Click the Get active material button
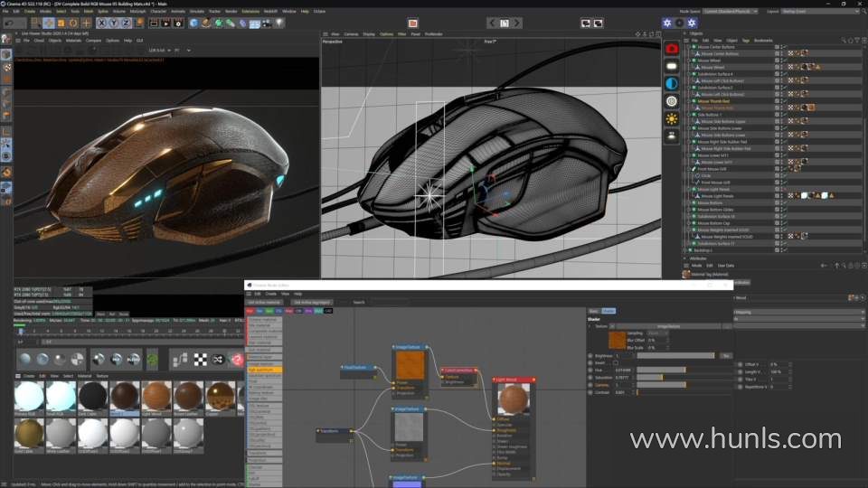The image size is (868, 488). click(x=312, y=302)
